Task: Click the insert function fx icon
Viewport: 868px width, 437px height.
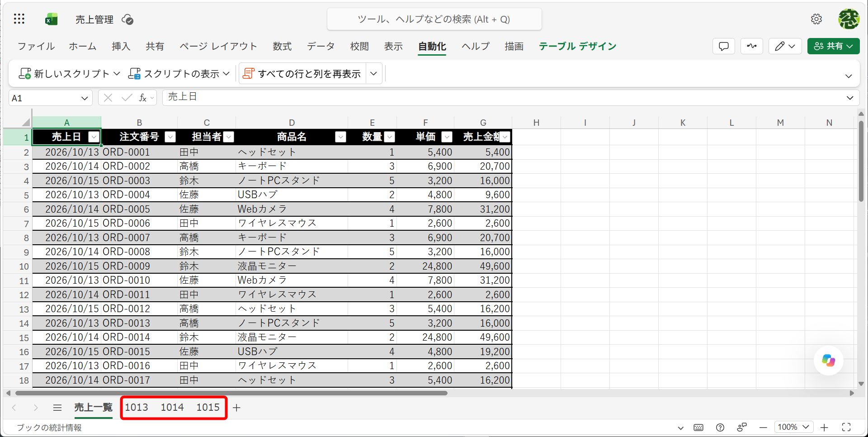Action: (x=142, y=98)
